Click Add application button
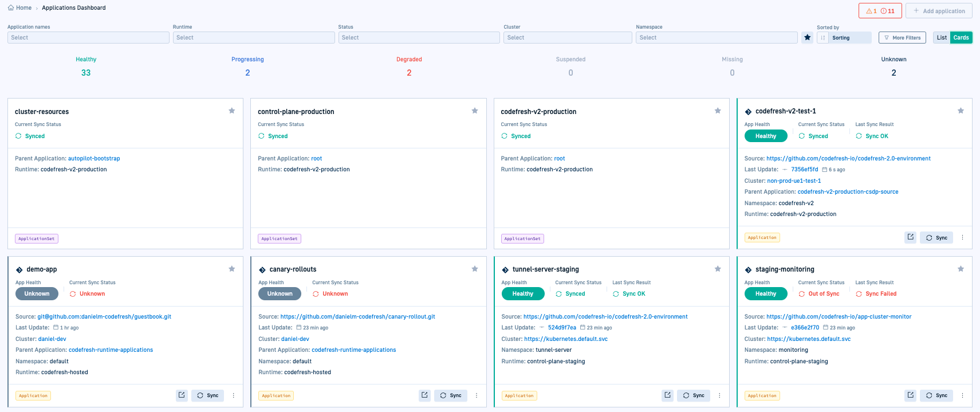The image size is (980, 412). pos(939,11)
